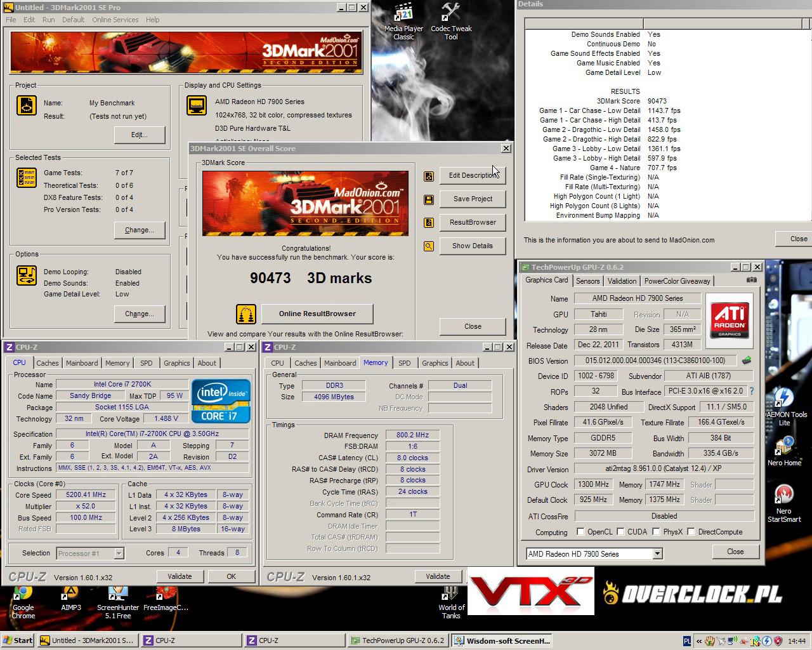Enable the OpenCL checkbox in GPU-Z

[580, 532]
